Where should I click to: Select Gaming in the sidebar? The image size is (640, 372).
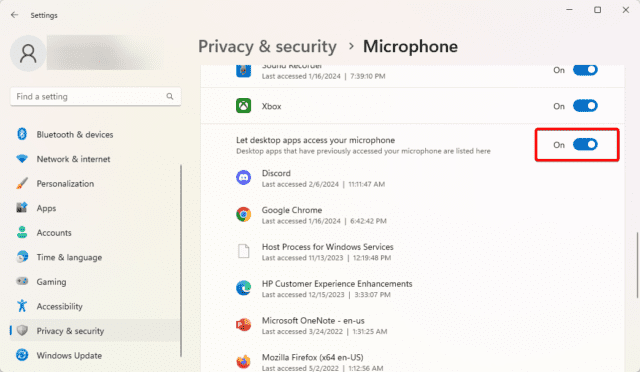coord(95,281)
